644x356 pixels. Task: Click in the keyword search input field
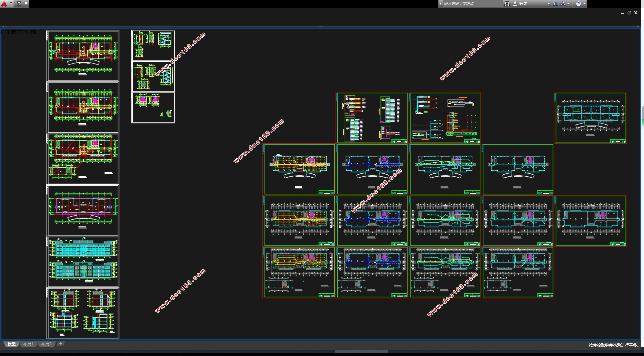(472, 4)
